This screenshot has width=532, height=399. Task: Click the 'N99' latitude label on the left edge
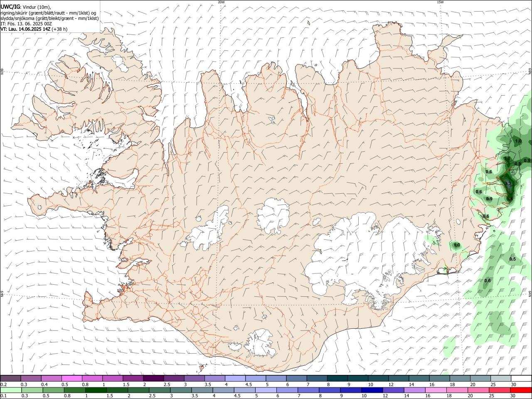pos(2,72)
